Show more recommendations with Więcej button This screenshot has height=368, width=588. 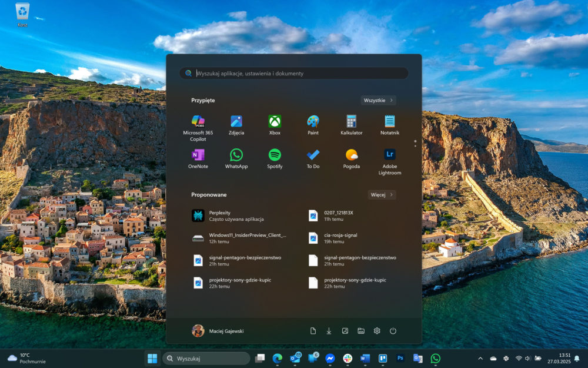click(x=382, y=194)
